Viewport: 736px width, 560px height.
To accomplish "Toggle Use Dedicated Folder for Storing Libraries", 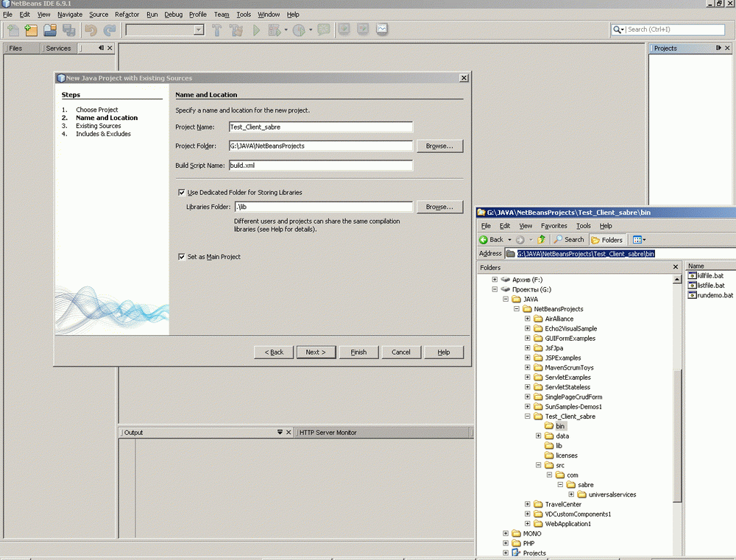I will pyautogui.click(x=182, y=193).
